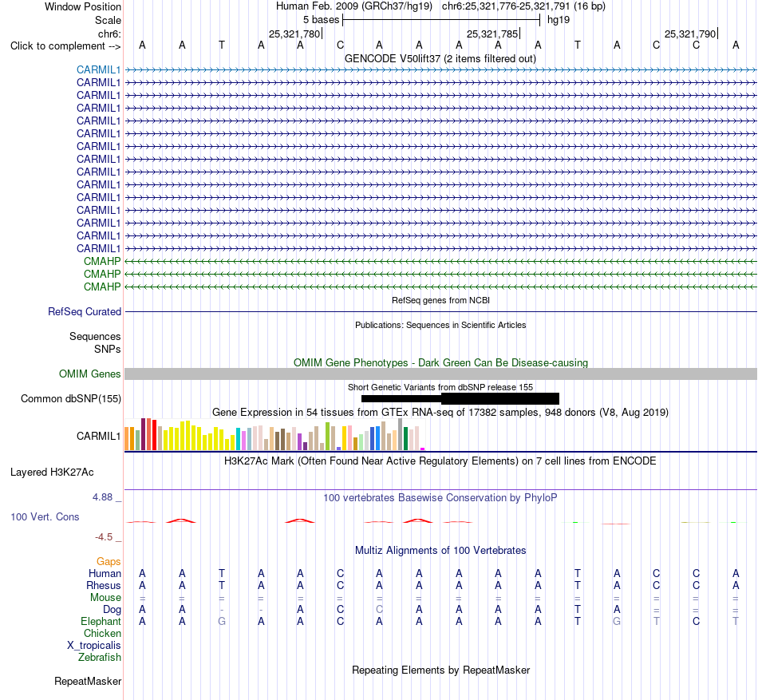Open 'Repeating Elements by RepeatMasker' track title

[440, 670]
